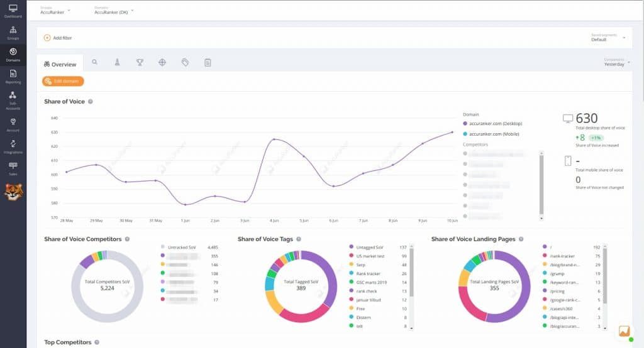Image resolution: width=644 pixels, height=348 pixels.
Task: Open Integrations in the sidebar
Action: [13, 146]
